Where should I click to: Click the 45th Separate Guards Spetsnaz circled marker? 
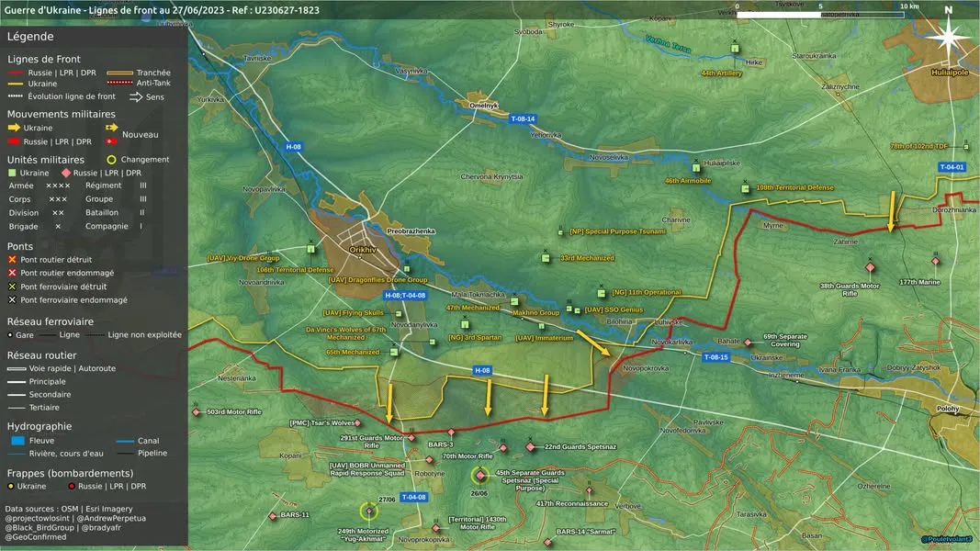(x=480, y=476)
